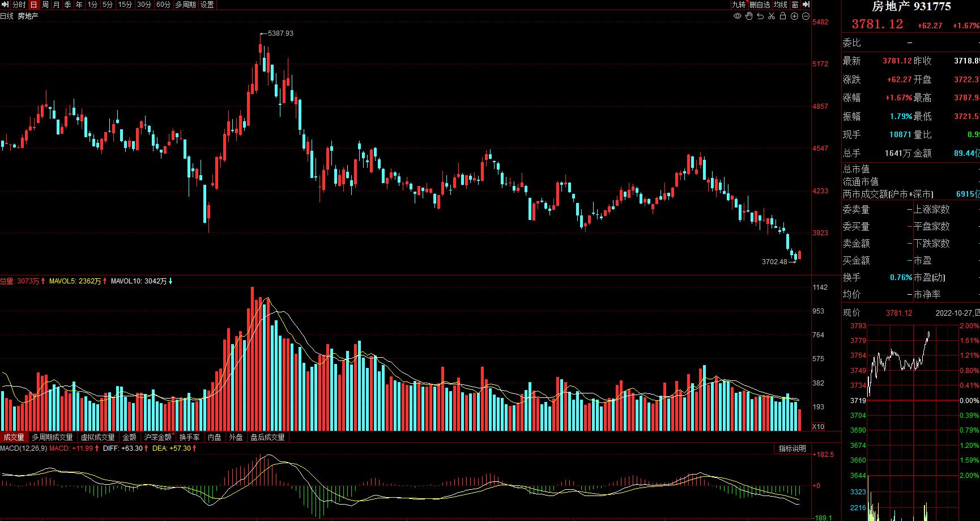Zoom in with the plus circle icon
Image resolution: width=980 pixels, height=521 pixels.
794,16
